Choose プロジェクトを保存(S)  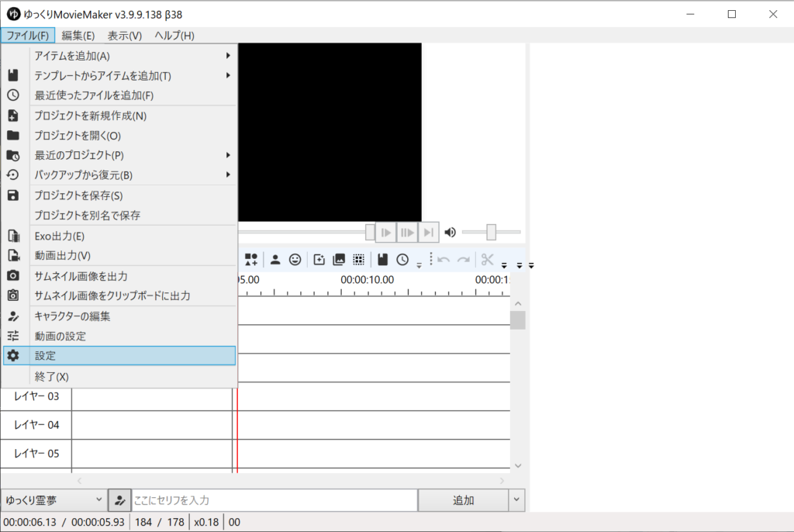click(119, 195)
